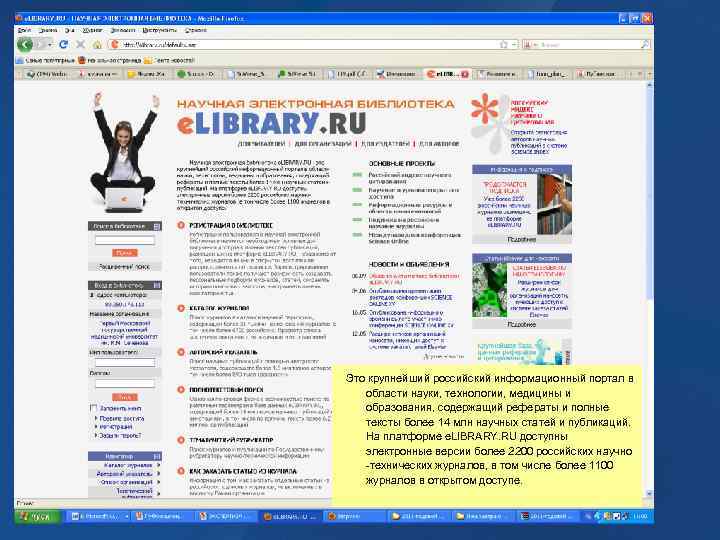
Task: Open the Регистрация link in login panel
Action: [x=116, y=427]
